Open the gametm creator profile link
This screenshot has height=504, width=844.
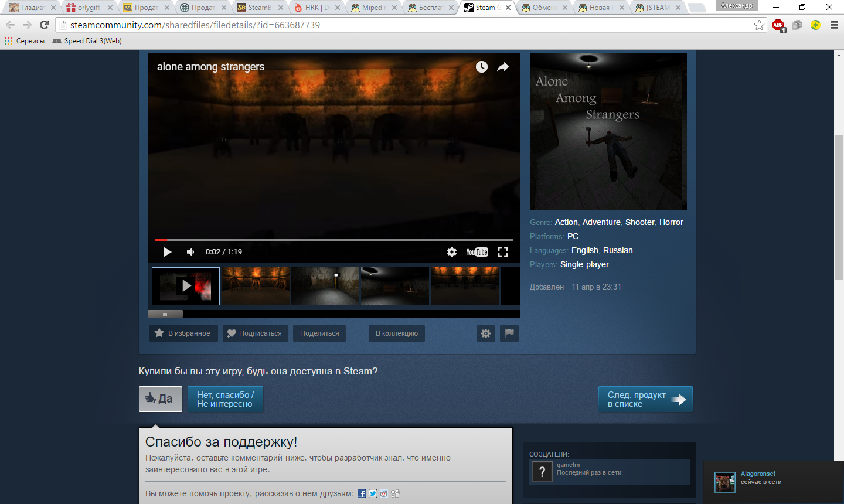(x=568, y=465)
